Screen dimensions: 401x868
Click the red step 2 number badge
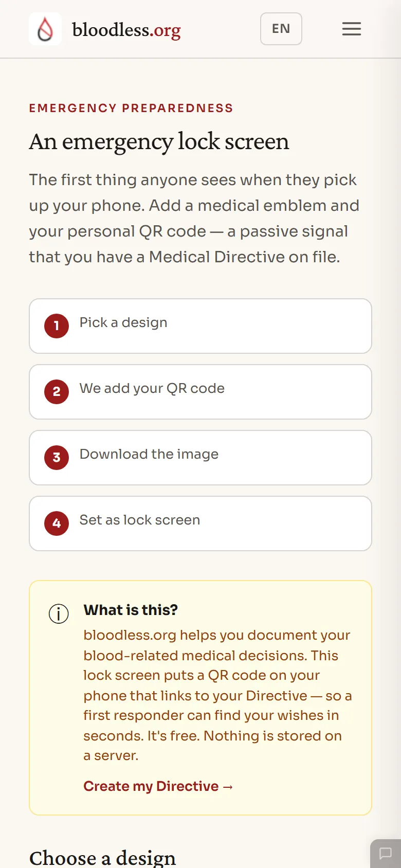[x=57, y=392]
